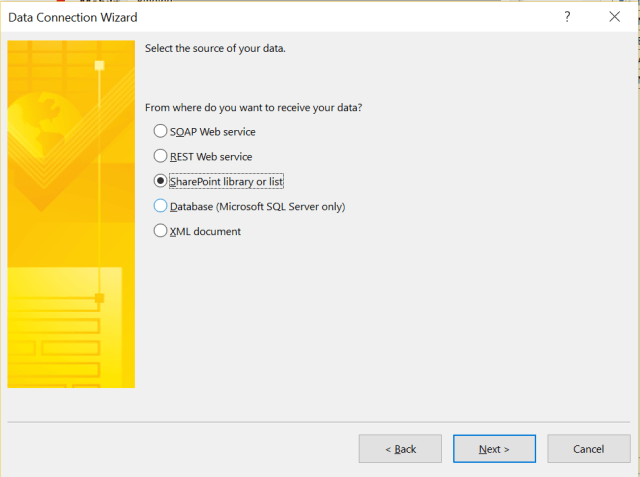
Task: Pick the Database (Microsoft SQL Server only) option
Action: (x=161, y=206)
